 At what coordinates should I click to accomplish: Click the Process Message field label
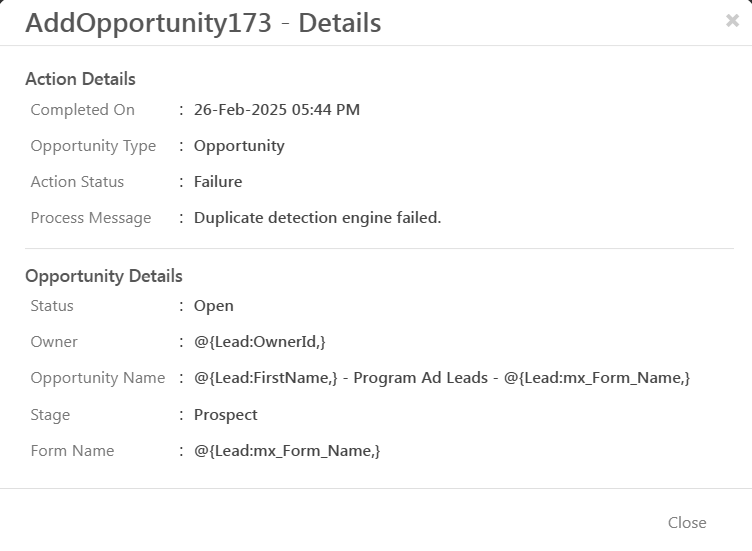[x=91, y=218]
